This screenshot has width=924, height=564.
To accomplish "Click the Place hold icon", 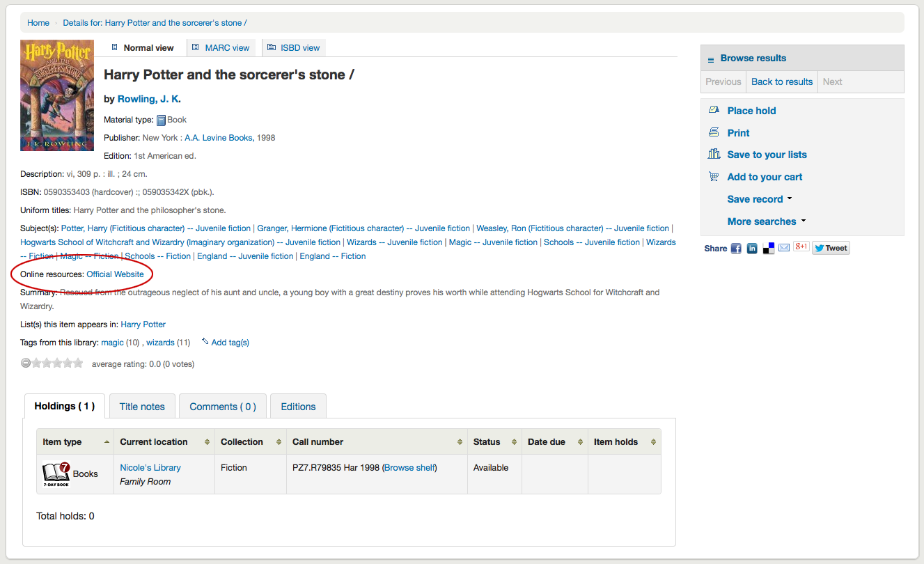I will click(714, 111).
